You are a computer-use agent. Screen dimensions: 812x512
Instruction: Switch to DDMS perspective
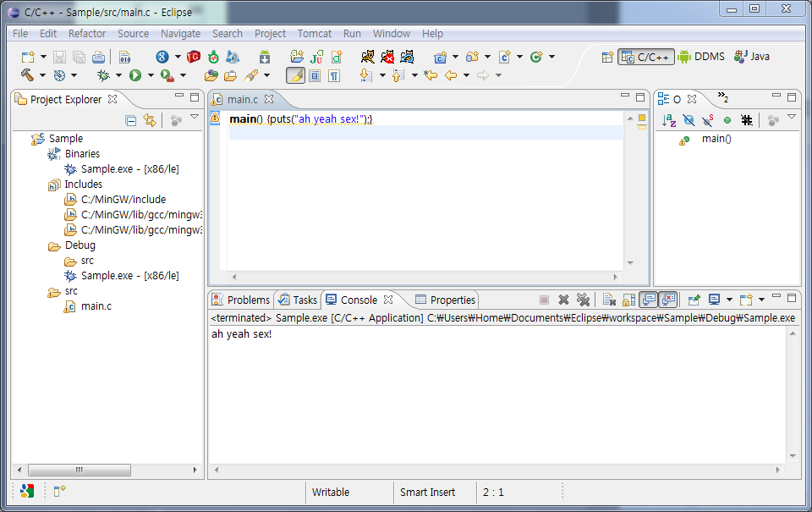coord(702,57)
